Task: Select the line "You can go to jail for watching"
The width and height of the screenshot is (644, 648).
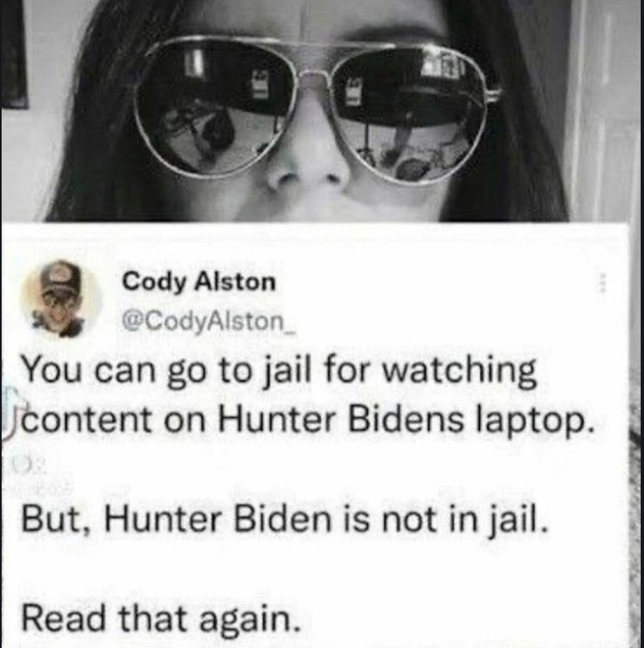Action: (280, 371)
